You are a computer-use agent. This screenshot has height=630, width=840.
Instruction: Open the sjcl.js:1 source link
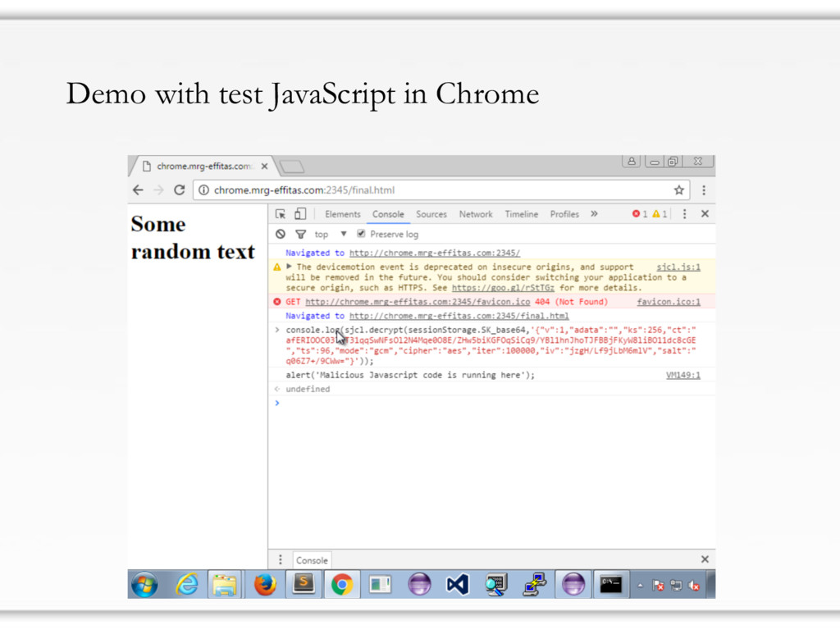click(x=678, y=267)
